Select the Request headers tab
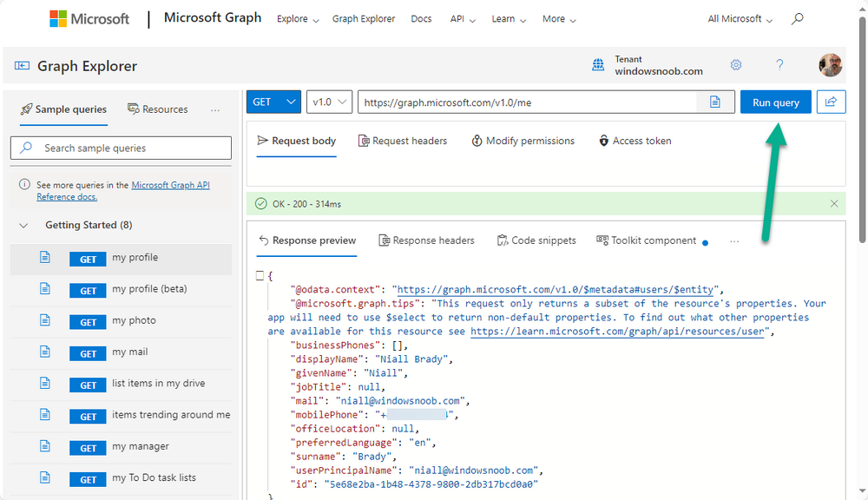This screenshot has width=868, height=500. point(403,141)
